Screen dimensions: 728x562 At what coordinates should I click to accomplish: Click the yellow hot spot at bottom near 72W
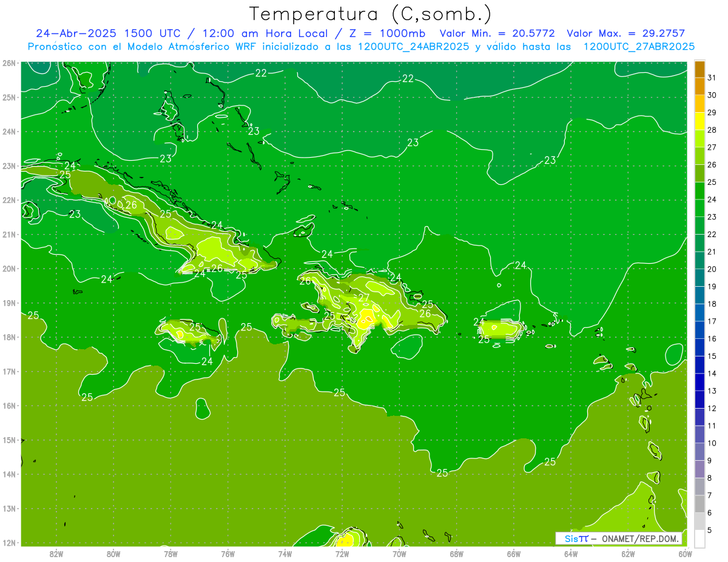(x=345, y=539)
